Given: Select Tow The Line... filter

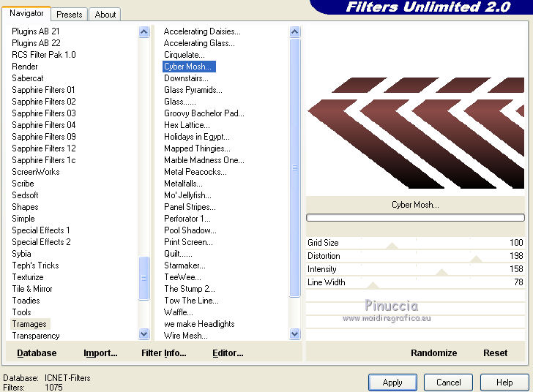Looking at the screenshot, I should [191, 301].
